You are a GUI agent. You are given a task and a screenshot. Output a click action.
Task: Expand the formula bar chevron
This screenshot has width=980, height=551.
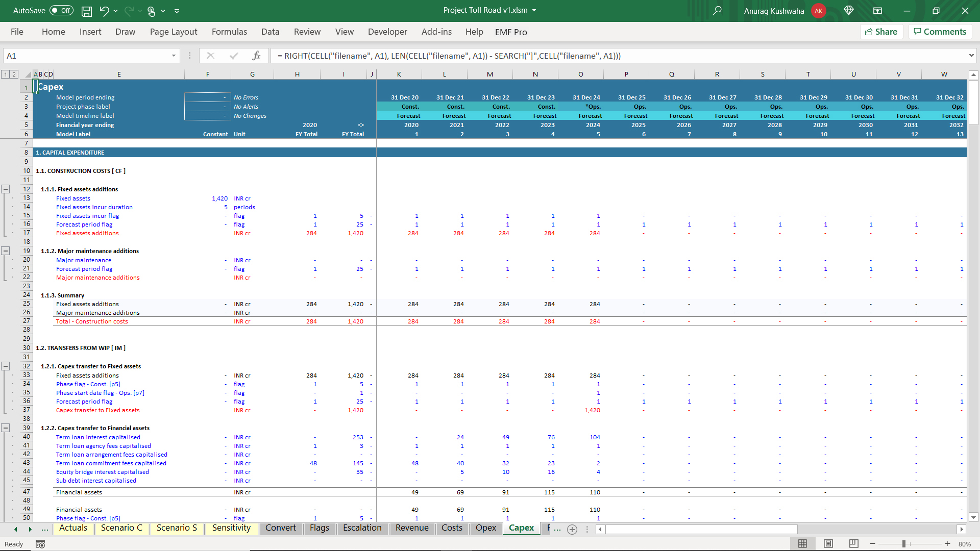coord(971,56)
